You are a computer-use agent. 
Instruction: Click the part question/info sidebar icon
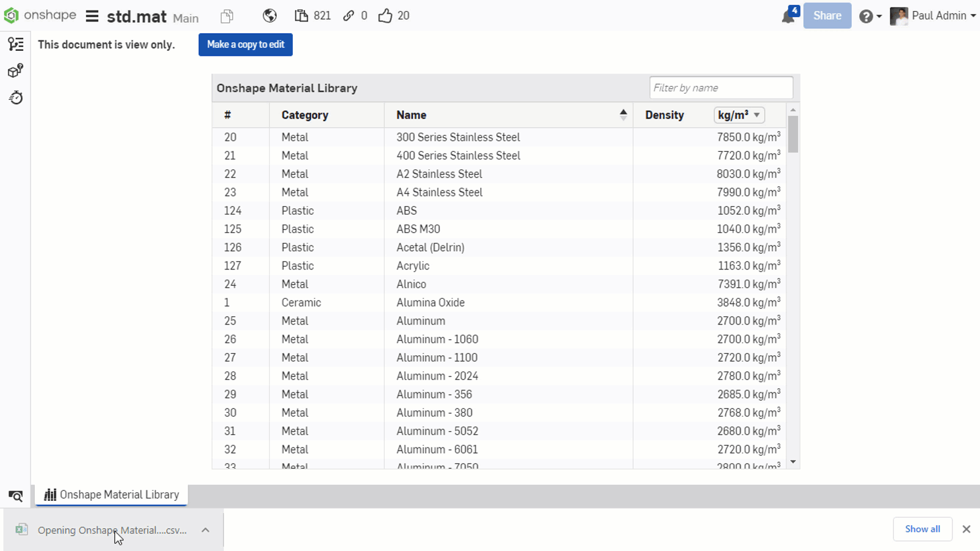15,70
